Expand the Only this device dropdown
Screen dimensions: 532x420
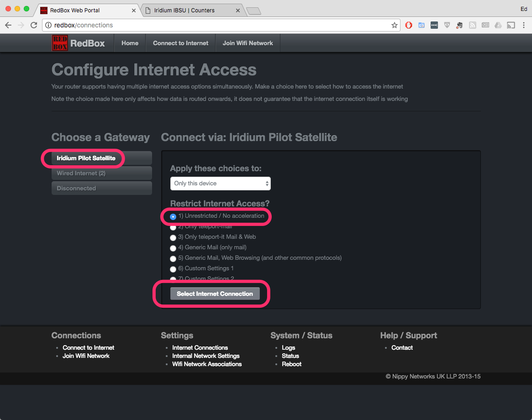point(221,183)
